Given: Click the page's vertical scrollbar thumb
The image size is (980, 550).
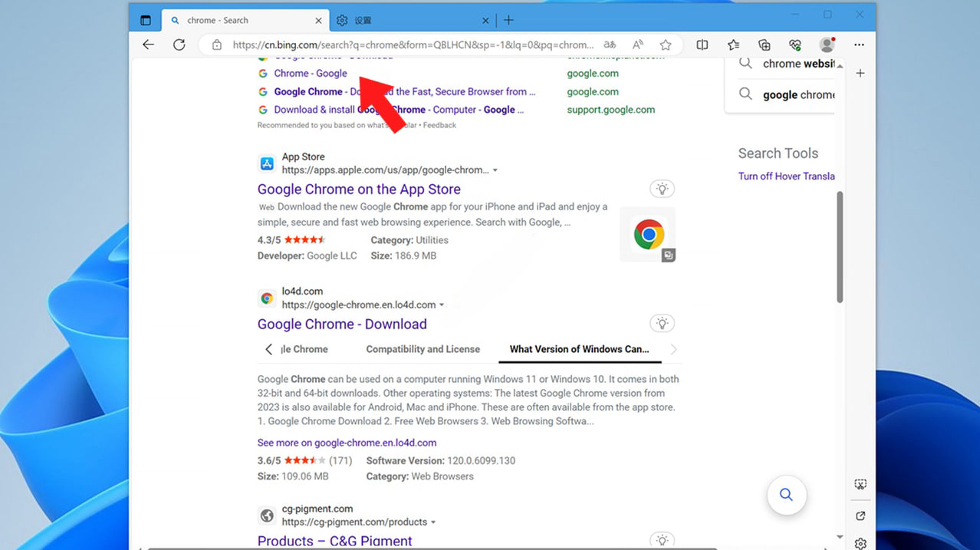Looking at the screenshot, I should click(x=840, y=245).
